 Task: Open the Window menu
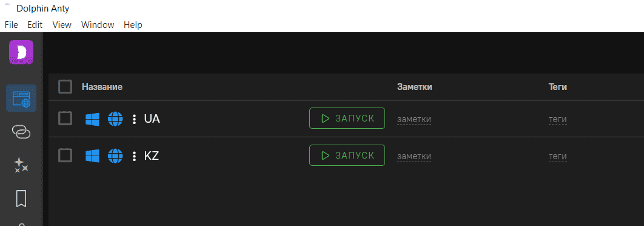[x=98, y=25]
